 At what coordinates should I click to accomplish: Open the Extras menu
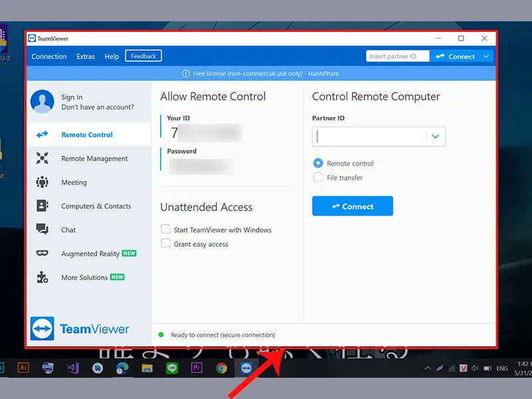click(85, 57)
